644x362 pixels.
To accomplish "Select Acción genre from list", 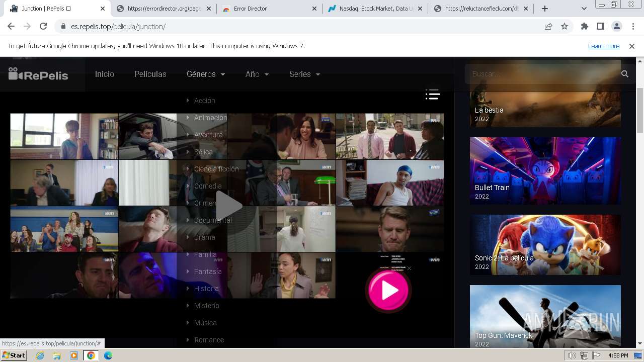I will coord(205,101).
